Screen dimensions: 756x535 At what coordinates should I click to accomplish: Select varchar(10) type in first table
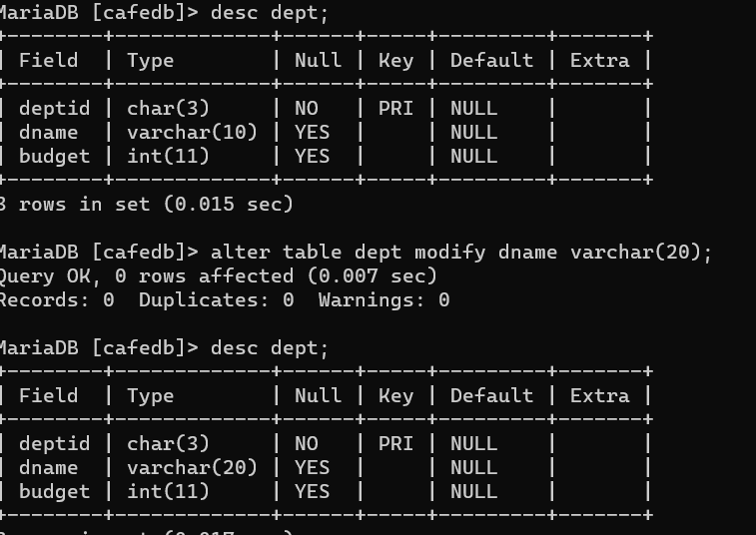pyautogui.click(x=192, y=132)
